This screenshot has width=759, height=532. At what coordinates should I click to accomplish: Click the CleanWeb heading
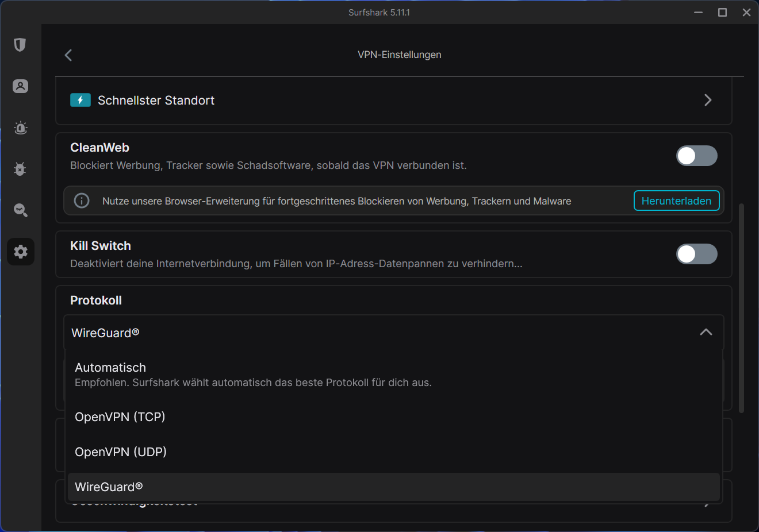(99, 148)
